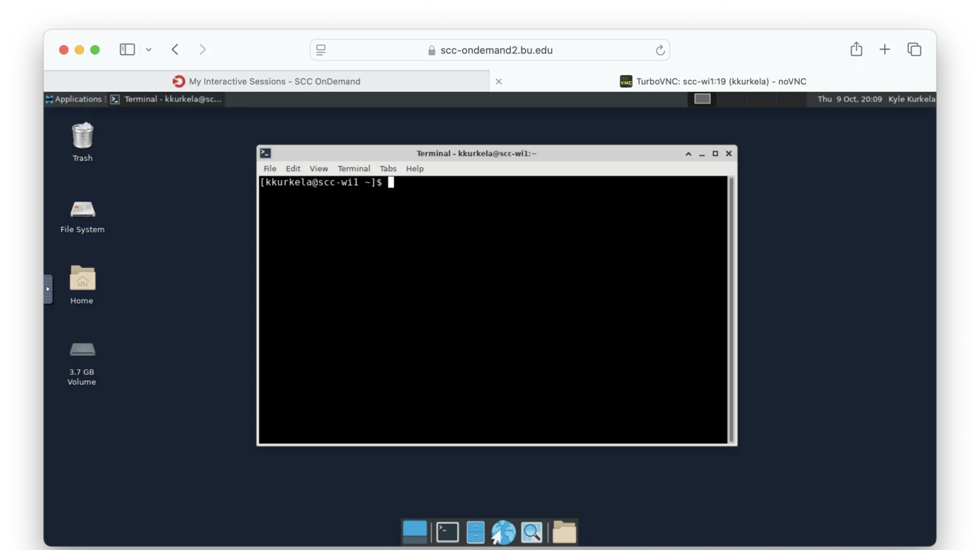Open the sidebar dropdown chevron
The width and height of the screenshot is (980, 550).
[x=148, y=50]
